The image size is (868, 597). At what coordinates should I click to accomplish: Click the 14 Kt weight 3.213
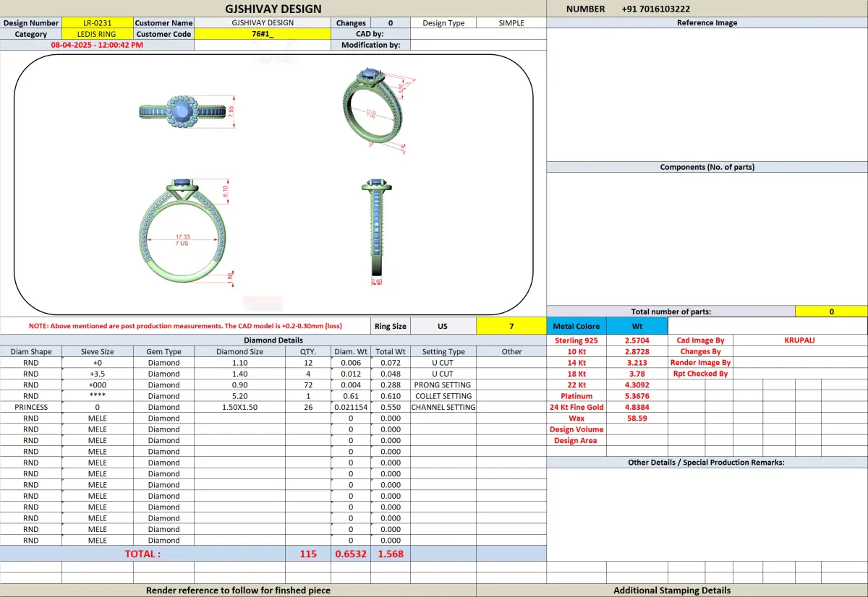click(x=637, y=362)
